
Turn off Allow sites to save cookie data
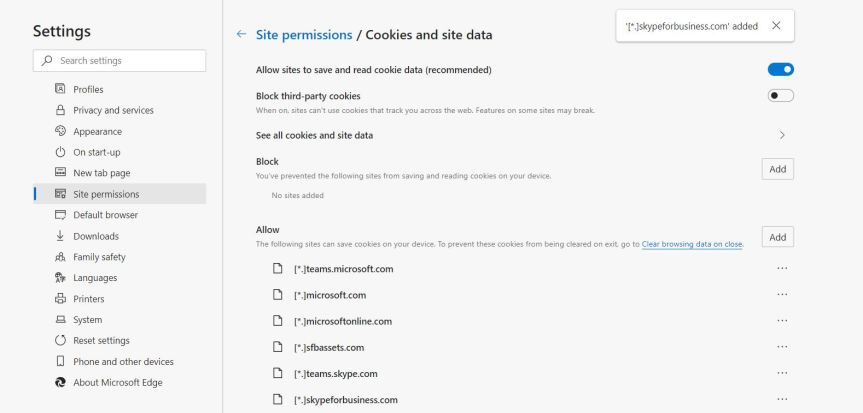tap(780, 70)
